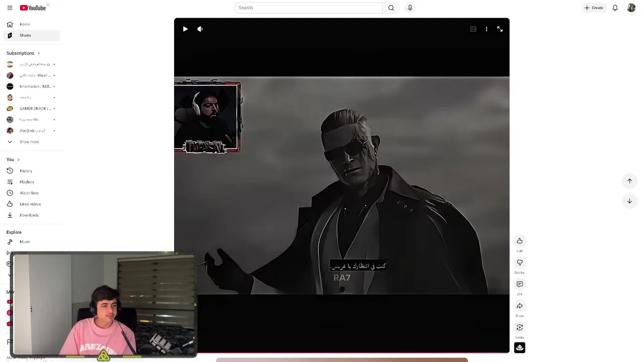644x362 pixels.
Task: Open the Waref channel subscription
Action: [x=32, y=75]
